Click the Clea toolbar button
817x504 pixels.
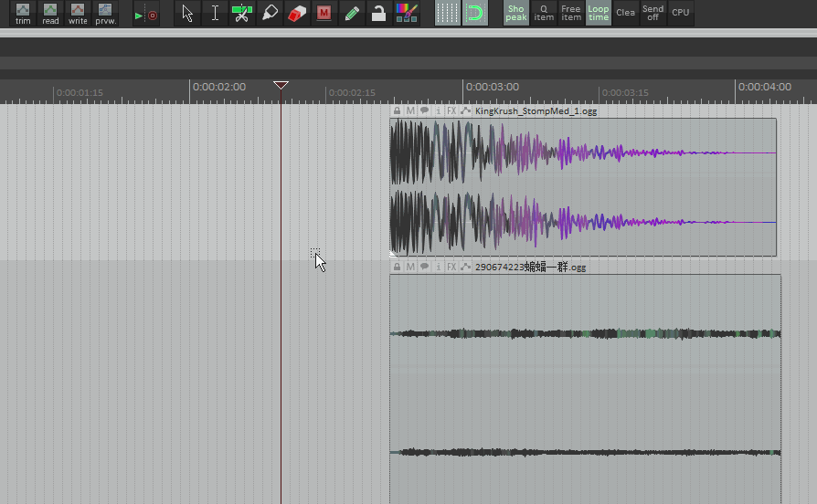coord(625,13)
